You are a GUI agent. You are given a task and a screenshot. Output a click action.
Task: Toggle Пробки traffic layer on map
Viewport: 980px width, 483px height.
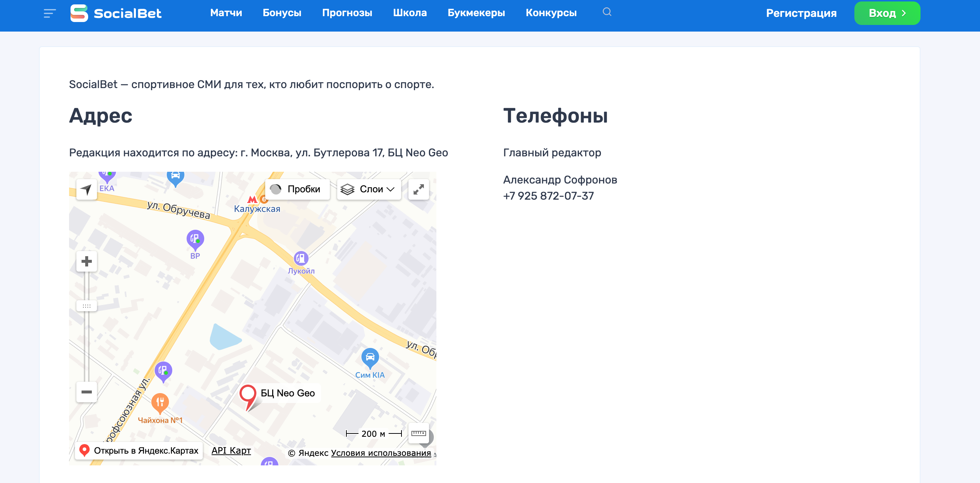point(297,189)
